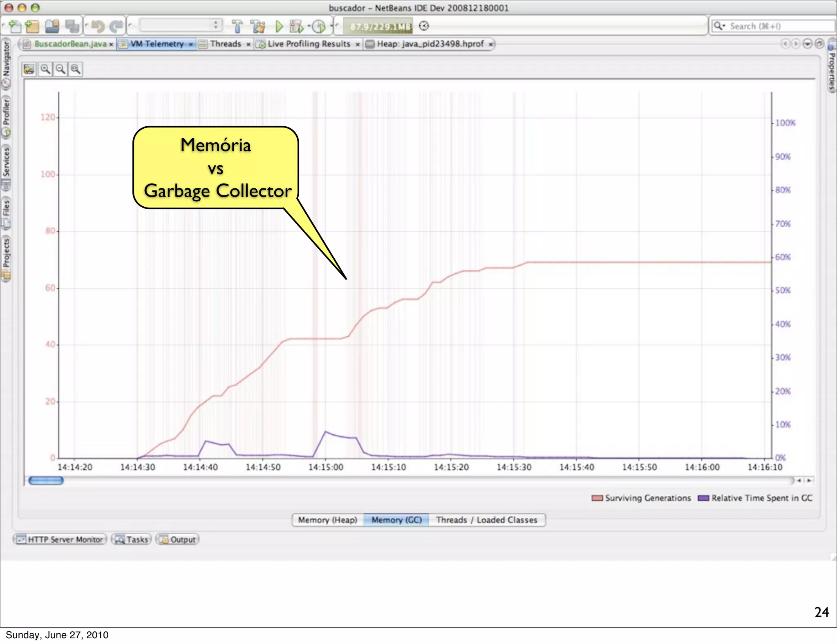Export chart image from telemetry toolbar

click(x=29, y=69)
